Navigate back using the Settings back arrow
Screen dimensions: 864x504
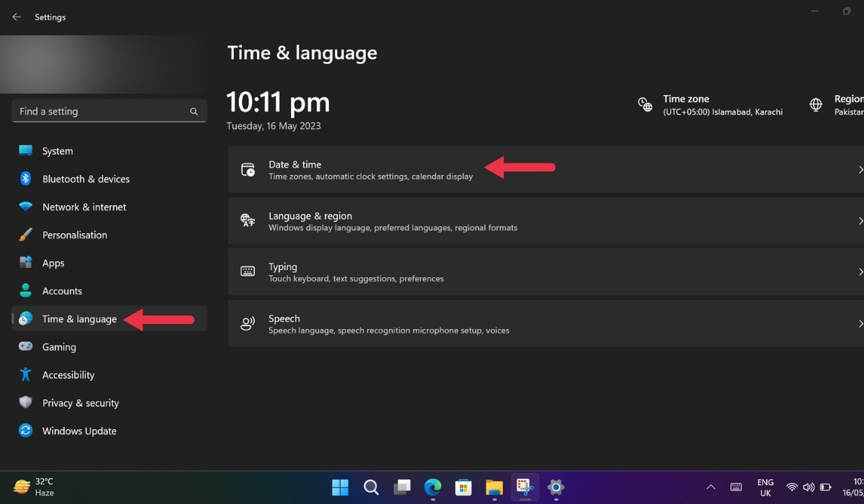16,17
